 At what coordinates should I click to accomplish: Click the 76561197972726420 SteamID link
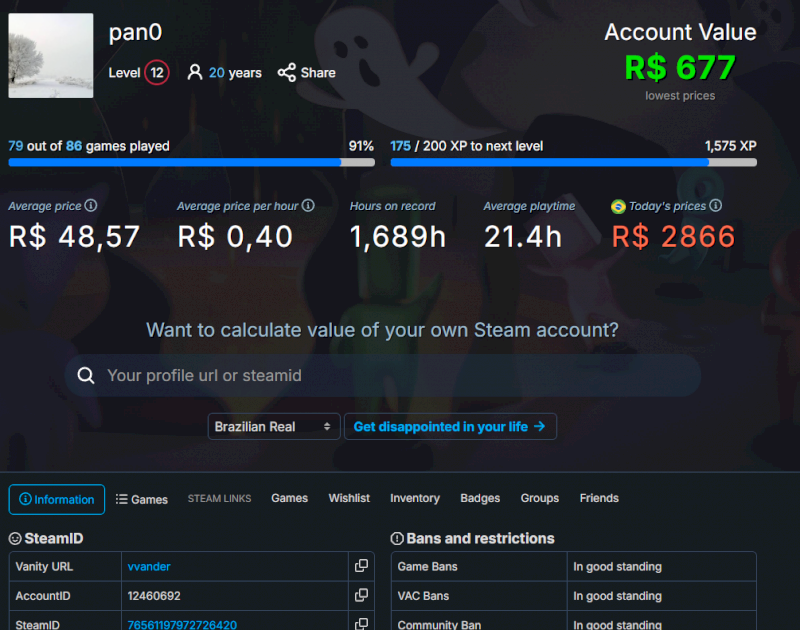(x=182, y=624)
